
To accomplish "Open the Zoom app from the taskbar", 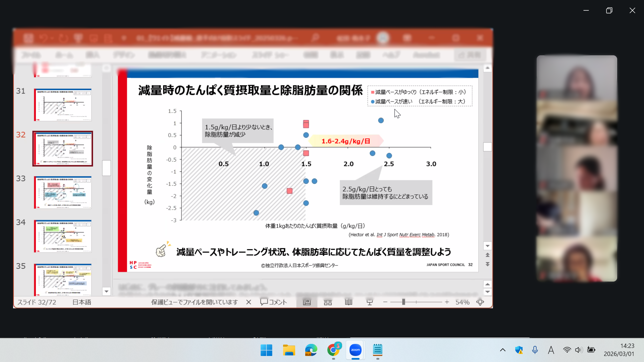I will click(x=355, y=350).
